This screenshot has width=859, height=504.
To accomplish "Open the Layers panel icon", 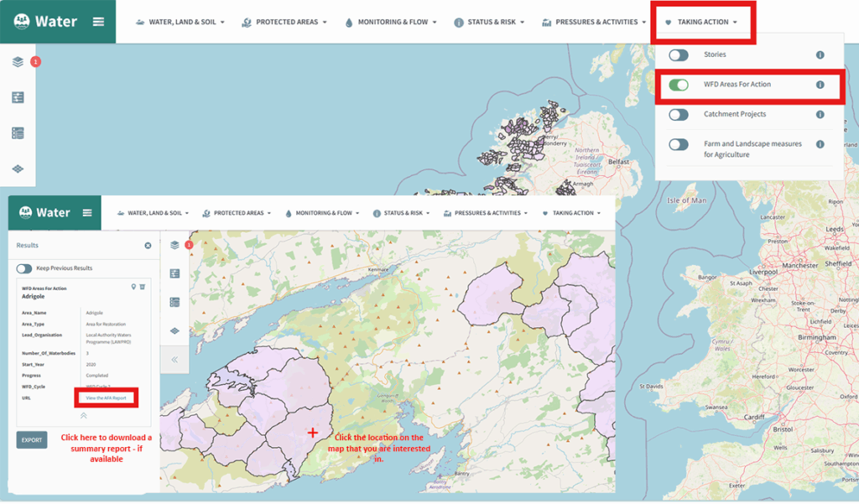I will pyautogui.click(x=18, y=61).
